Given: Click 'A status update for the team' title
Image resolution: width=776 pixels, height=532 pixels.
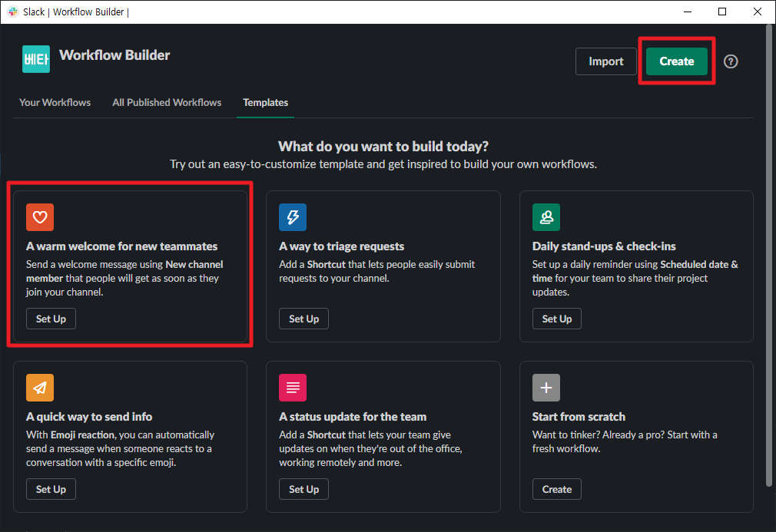Looking at the screenshot, I should point(353,417).
